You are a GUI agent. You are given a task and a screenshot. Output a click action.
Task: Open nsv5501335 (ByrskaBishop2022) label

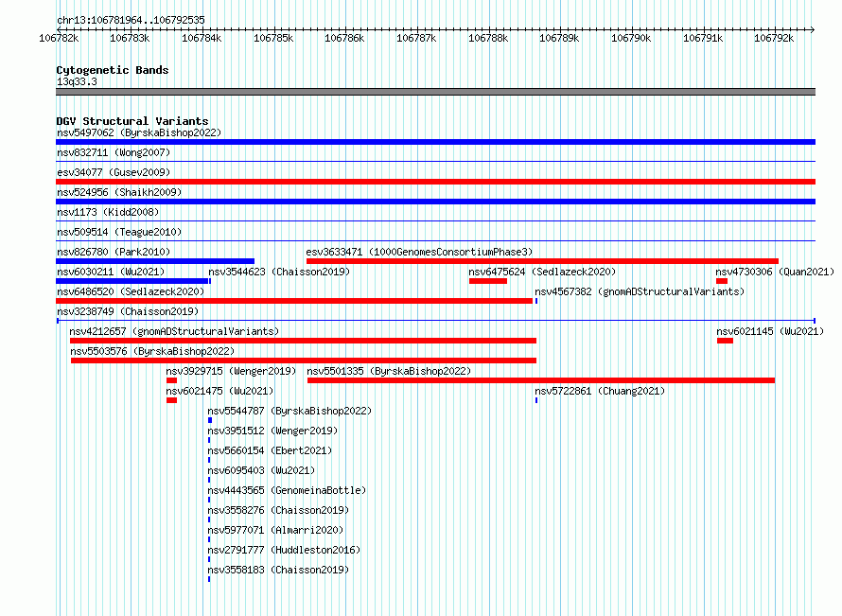tap(389, 371)
